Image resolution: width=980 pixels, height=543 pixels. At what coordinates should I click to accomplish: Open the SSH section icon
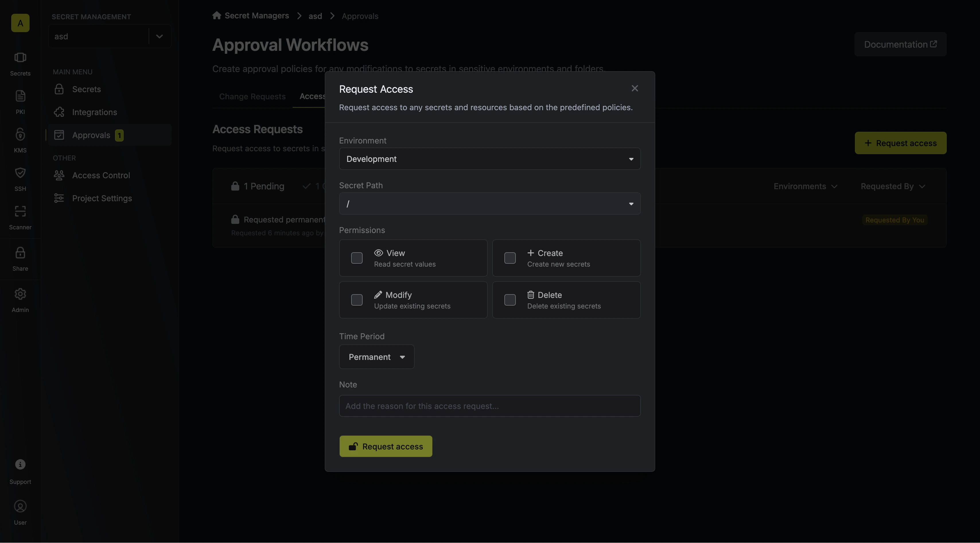pyautogui.click(x=20, y=173)
